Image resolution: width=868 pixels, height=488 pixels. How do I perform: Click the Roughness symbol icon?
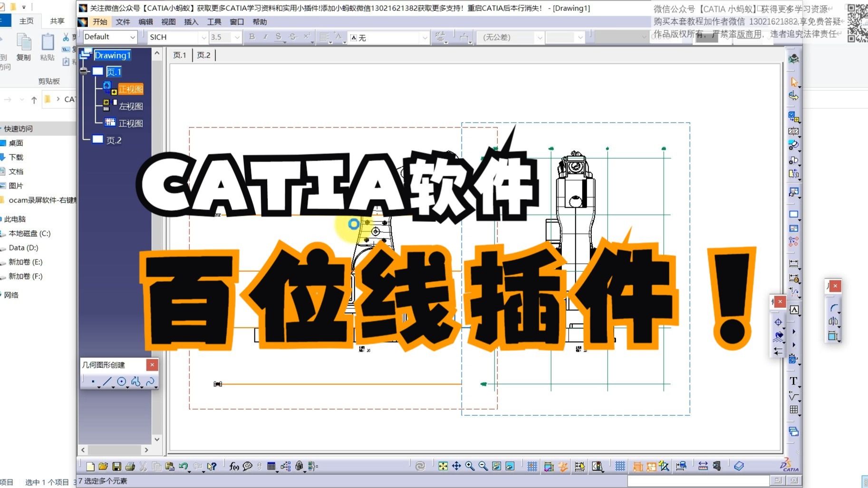point(793,396)
